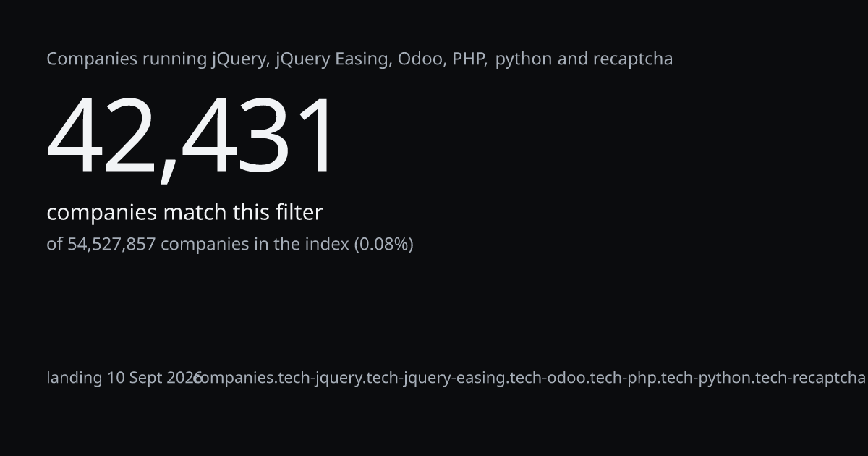Click the "landing 10 Sept 2026" date label
The width and height of the screenshot is (868, 456).
124,378
